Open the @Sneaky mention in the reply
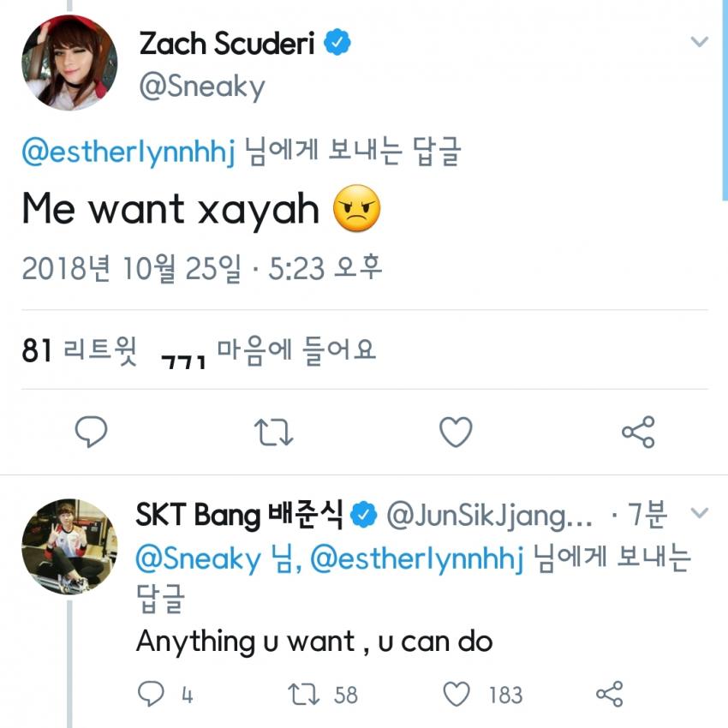Image resolution: width=728 pixels, height=728 pixels. 198,559
